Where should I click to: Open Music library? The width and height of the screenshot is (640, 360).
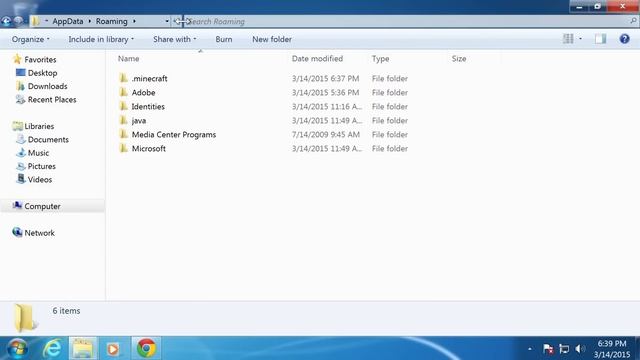click(38, 153)
